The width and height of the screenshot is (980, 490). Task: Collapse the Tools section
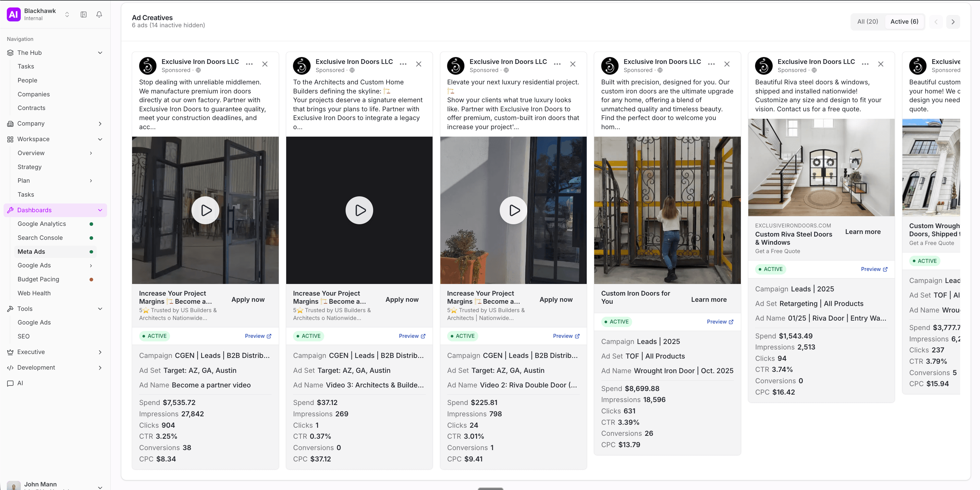(x=100, y=309)
